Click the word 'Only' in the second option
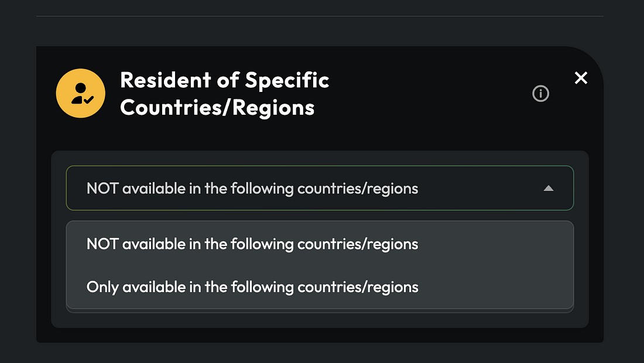 point(100,287)
